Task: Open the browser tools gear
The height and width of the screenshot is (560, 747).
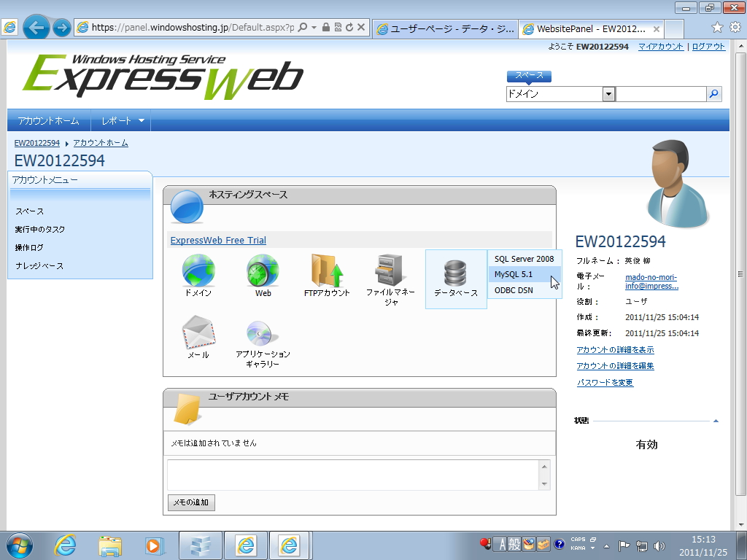Action: click(735, 28)
